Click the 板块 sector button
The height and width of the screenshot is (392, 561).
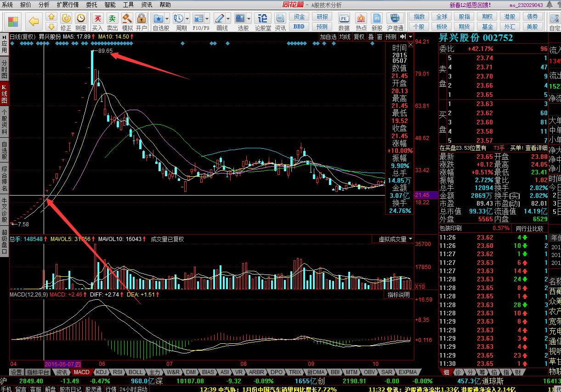click(442, 27)
